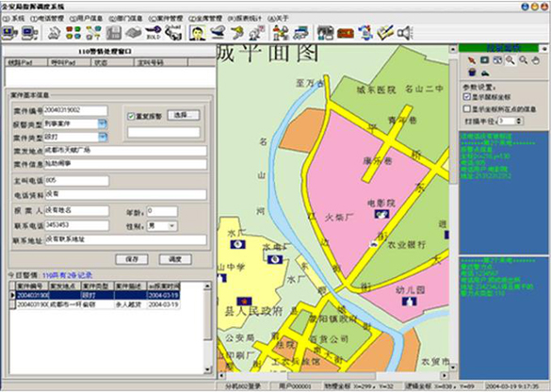The width and height of the screenshot is (551, 392).
Task: Click the handcuffs toolbar icon
Action: point(173,33)
